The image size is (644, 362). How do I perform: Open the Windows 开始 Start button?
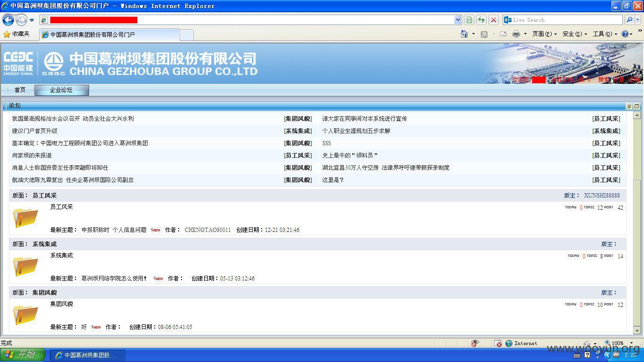[x=23, y=355]
